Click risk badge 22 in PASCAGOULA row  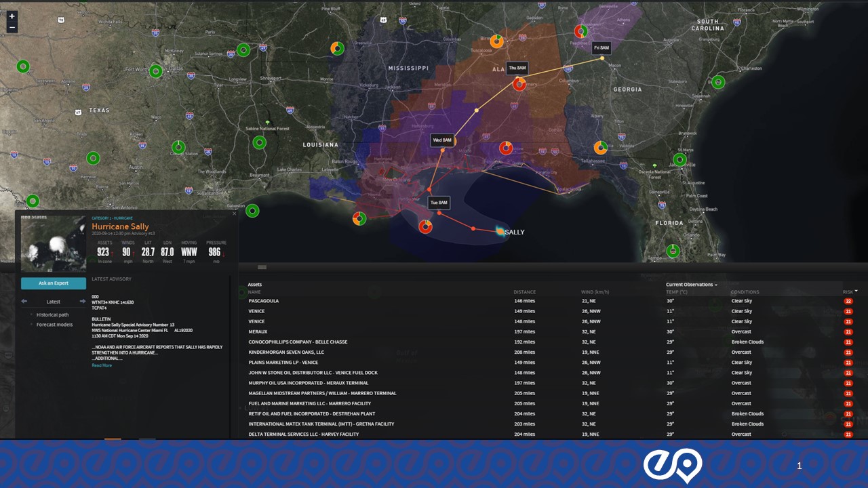(848, 301)
